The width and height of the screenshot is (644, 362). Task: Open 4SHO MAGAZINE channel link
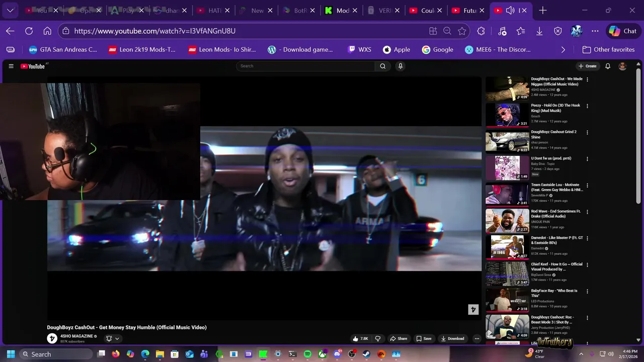click(77, 336)
